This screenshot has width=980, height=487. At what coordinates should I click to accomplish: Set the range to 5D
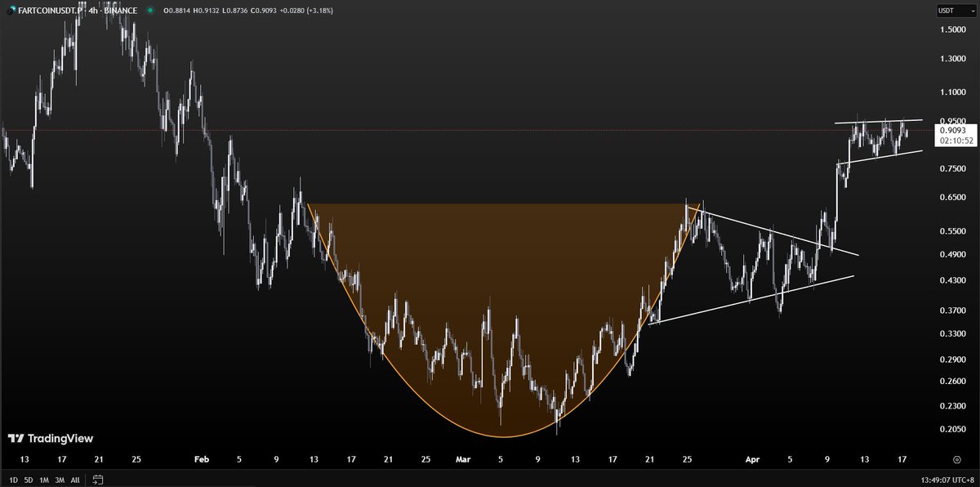[x=29, y=480]
